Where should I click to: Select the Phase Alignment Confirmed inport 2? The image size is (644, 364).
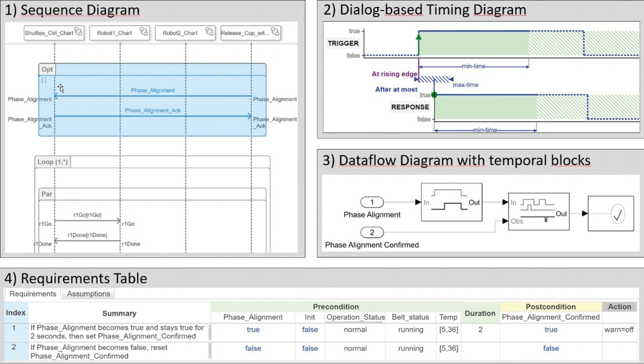(372, 232)
